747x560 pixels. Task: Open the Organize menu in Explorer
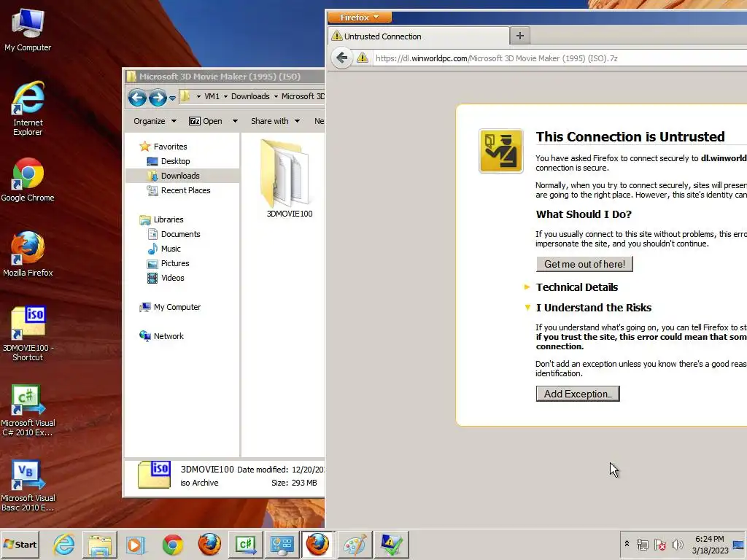[x=155, y=121]
